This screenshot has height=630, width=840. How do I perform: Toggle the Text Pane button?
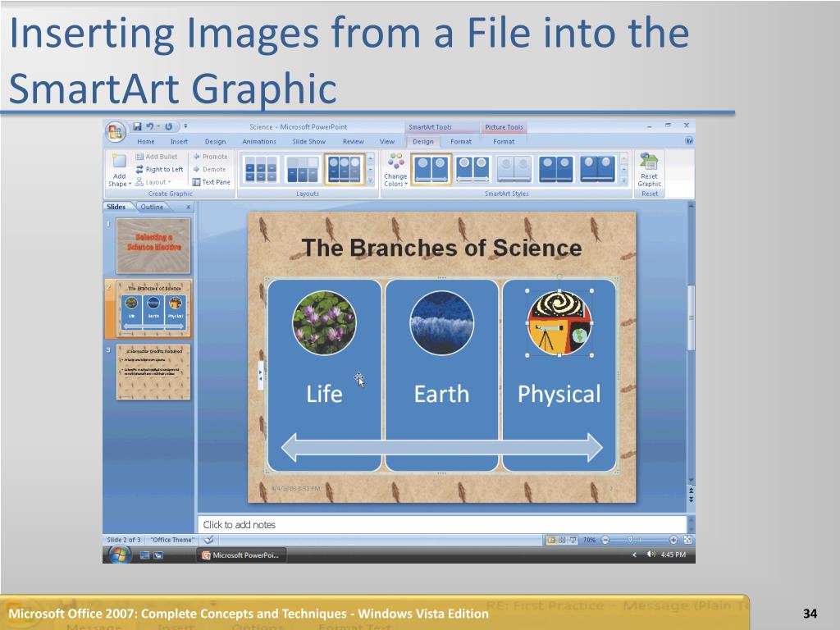point(212,182)
